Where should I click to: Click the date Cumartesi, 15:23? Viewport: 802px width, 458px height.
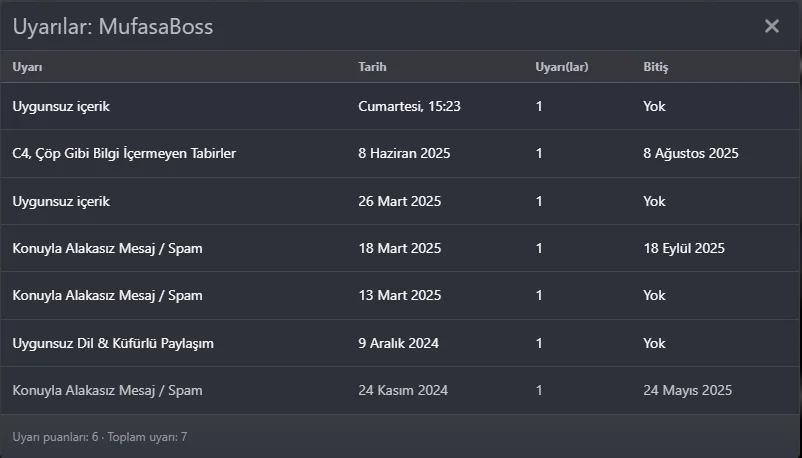coord(410,106)
